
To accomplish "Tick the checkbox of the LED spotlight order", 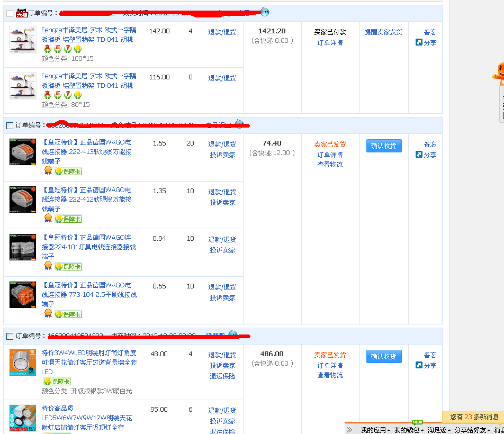I will [x=10, y=336].
